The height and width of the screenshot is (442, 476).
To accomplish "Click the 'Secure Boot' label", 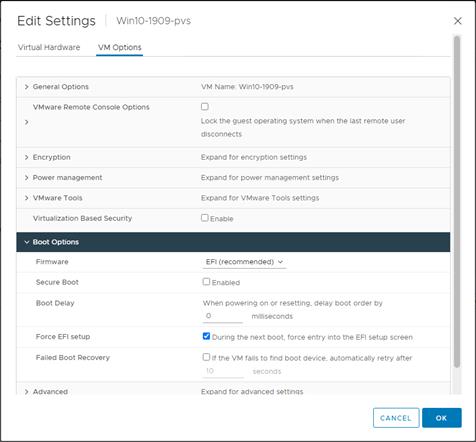I will pos(57,282).
